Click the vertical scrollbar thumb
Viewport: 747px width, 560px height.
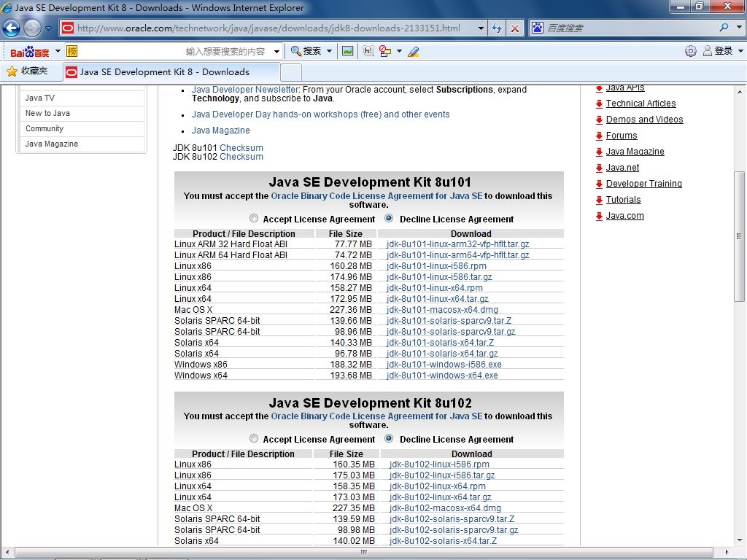739,236
